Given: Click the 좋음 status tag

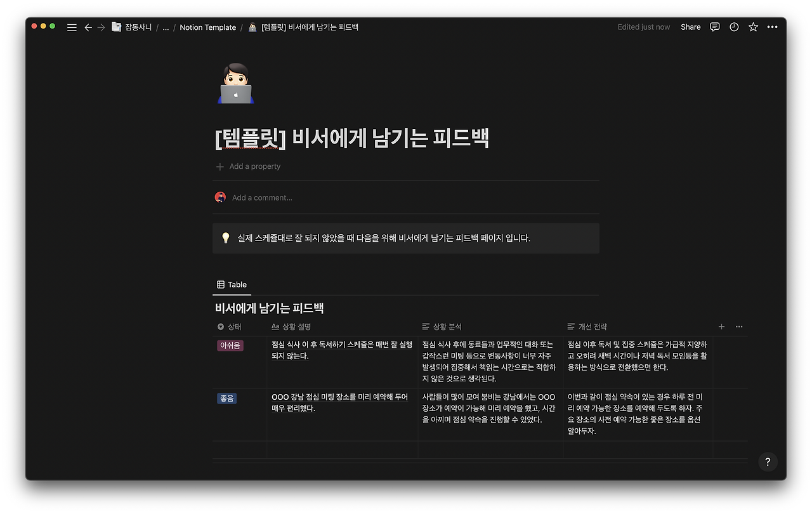Looking at the screenshot, I should coord(226,399).
